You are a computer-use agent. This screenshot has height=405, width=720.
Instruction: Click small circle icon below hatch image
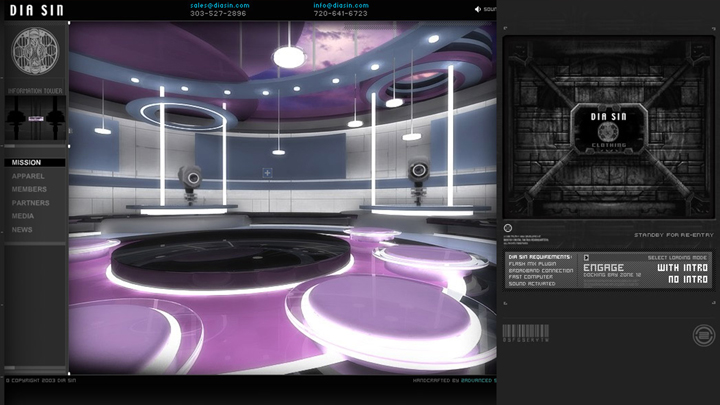click(508, 228)
